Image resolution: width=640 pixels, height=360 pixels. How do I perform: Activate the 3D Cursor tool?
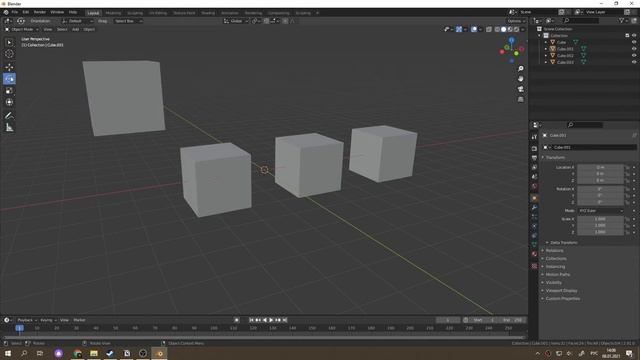pyautogui.click(x=9, y=53)
